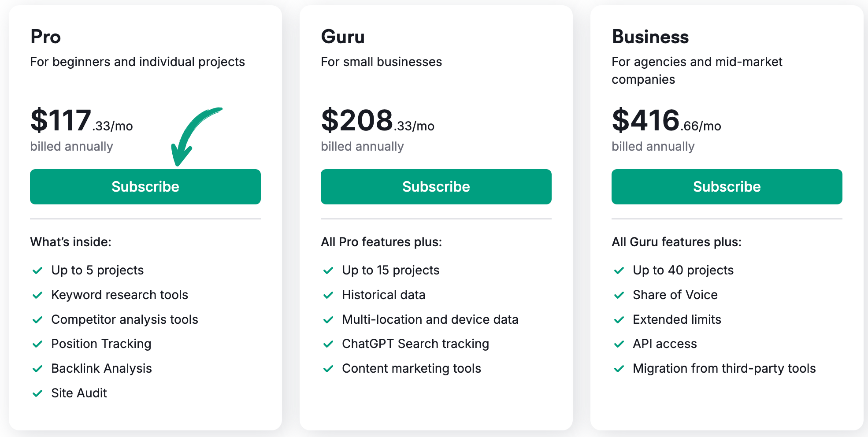
Task: Subscribe to the Guru plan
Action: click(x=436, y=187)
